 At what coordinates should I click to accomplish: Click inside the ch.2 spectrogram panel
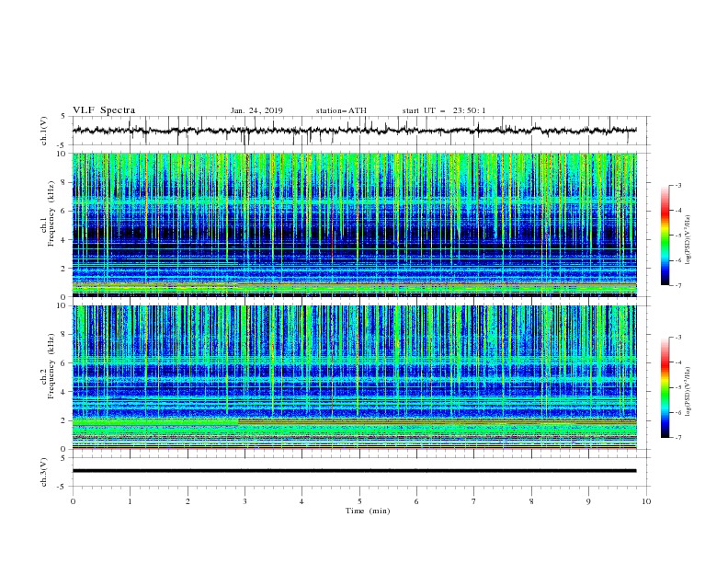355,377
